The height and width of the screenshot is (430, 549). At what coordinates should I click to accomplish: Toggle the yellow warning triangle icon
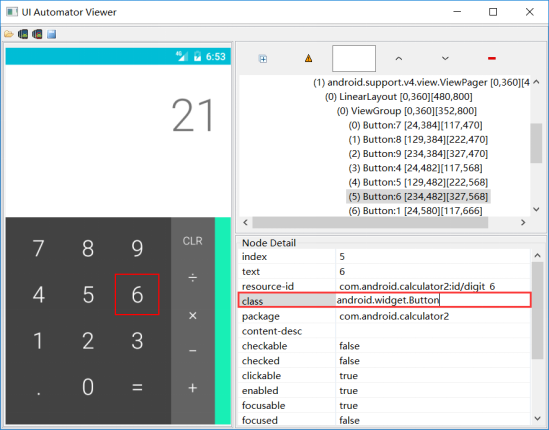[x=308, y=58]
